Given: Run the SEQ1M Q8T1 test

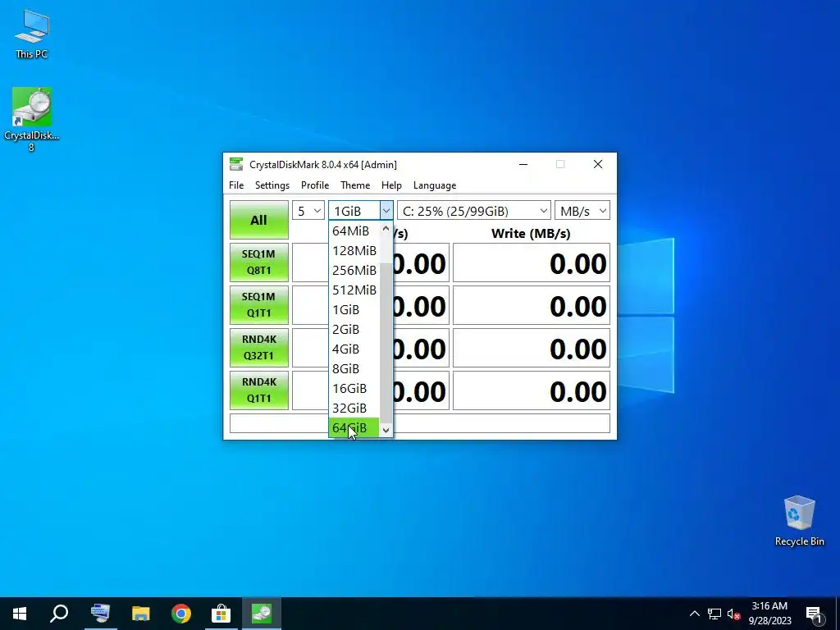Looking at the screenshot, I should (x=258, y=262).
